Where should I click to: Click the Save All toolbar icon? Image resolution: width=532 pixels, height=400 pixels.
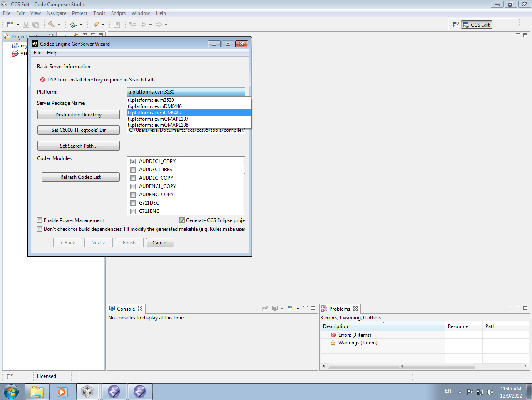click(x=35, y=25)
